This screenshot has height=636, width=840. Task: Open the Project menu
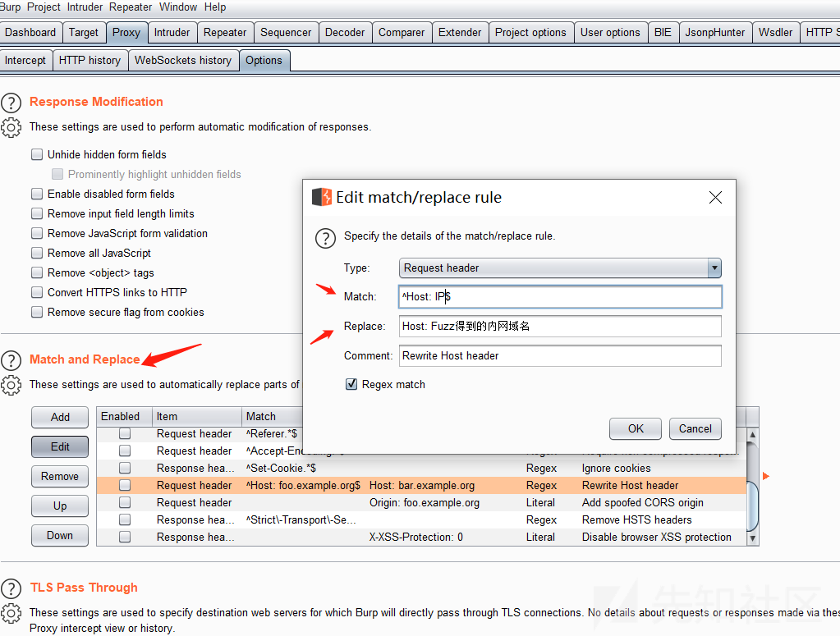click(44, 7)
